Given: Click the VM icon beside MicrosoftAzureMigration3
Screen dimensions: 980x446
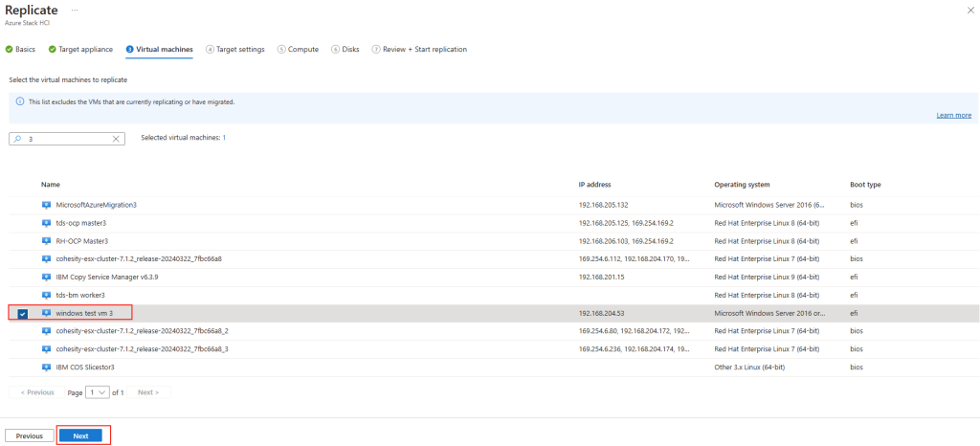Looking at the screenshot, I should (46, 205).
